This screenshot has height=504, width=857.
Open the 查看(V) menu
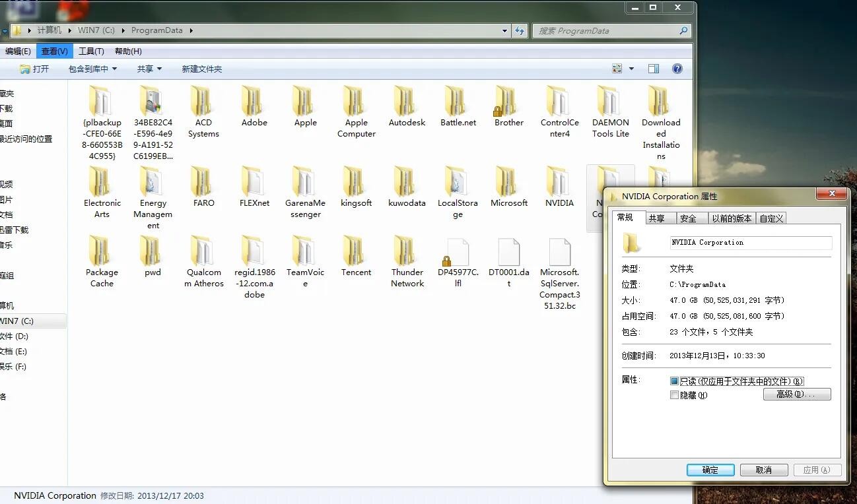(54, 51)
